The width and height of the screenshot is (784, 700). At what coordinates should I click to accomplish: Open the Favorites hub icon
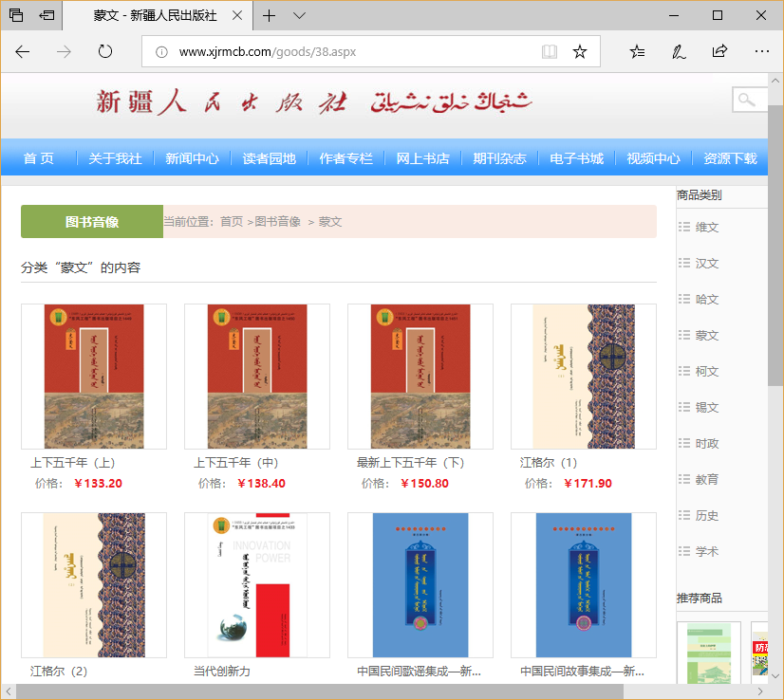[x=637, y=51]
